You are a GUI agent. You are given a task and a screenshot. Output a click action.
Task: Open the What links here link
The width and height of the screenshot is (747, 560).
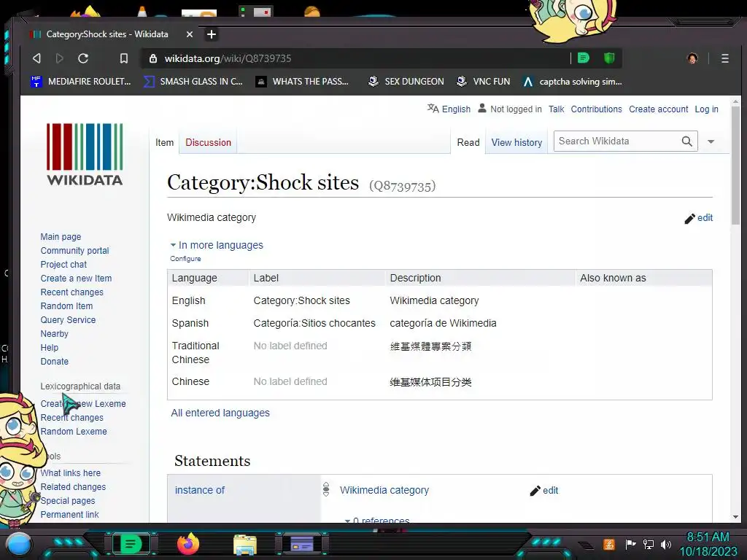[70, 472]
